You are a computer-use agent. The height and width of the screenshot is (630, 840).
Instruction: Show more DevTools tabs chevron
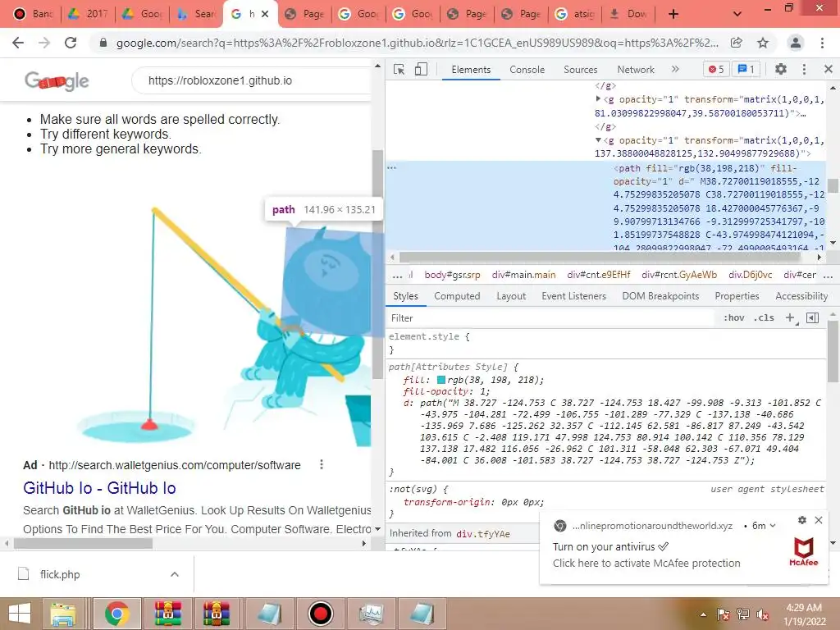[675, 69]
